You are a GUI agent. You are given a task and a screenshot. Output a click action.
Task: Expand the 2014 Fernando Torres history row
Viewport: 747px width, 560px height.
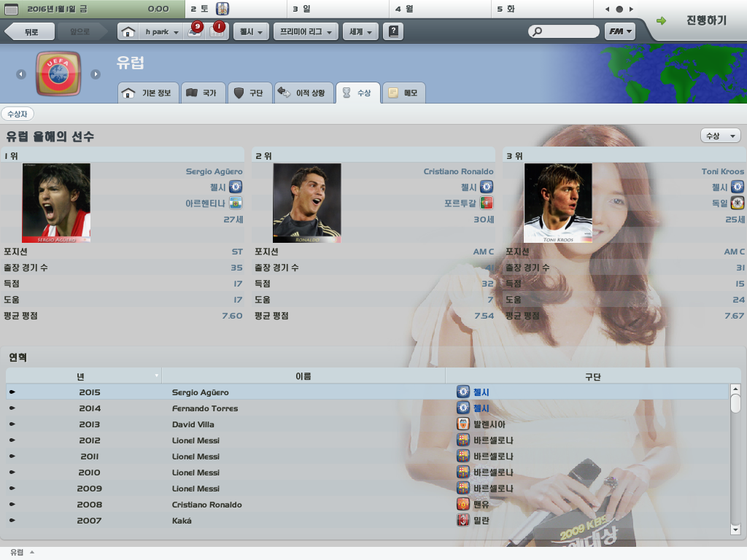click(12, 408)
